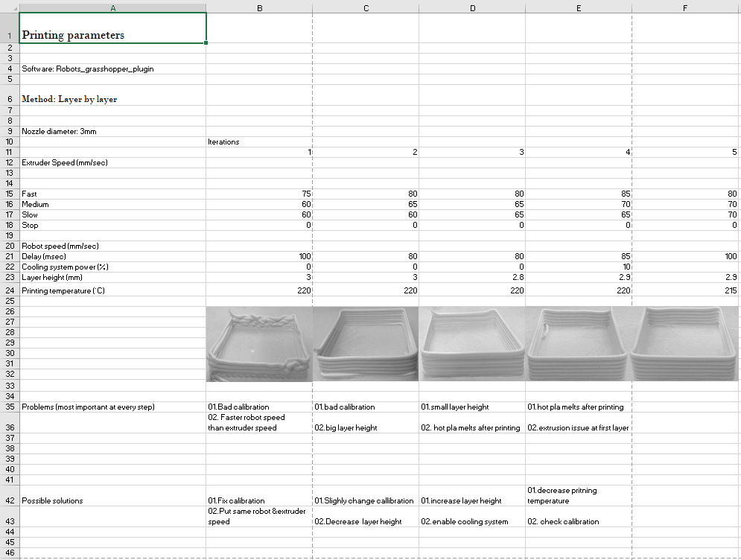Click the 'Nozzle diameter: 3mm' cell
This screenshot has width=741, height=560.
[112, 131]
